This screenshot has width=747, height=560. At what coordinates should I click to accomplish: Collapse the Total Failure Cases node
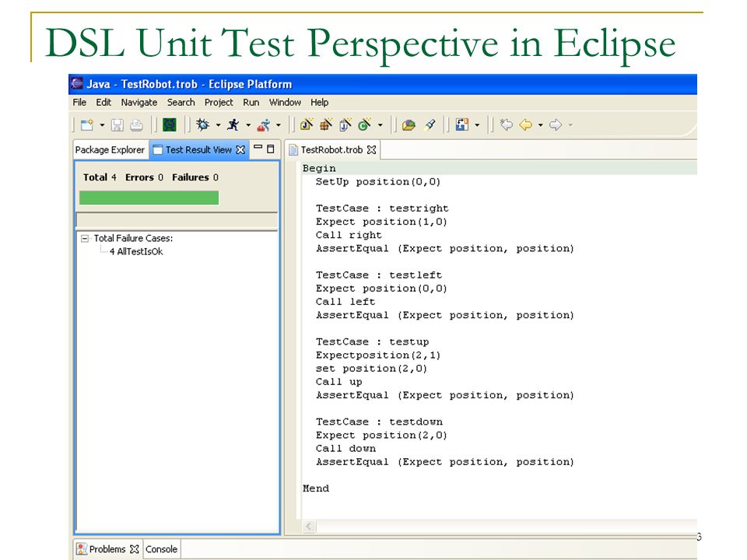pos(85,238)
